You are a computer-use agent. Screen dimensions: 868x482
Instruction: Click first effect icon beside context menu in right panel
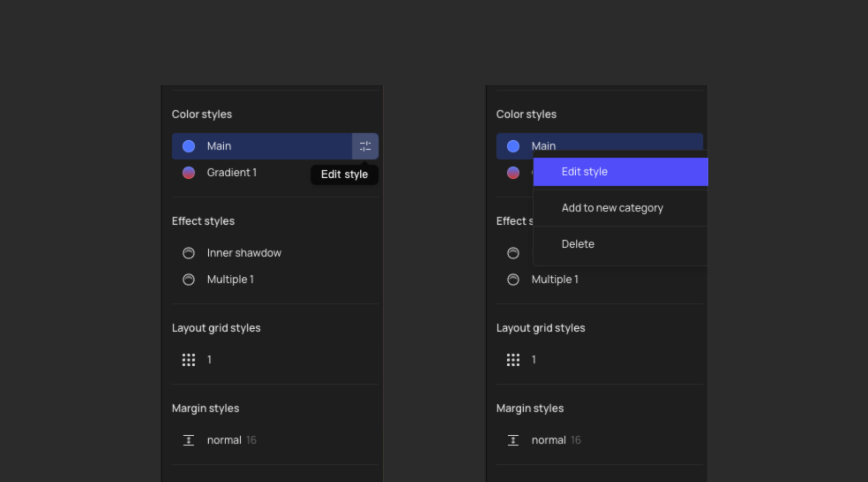tap(513, 253)
